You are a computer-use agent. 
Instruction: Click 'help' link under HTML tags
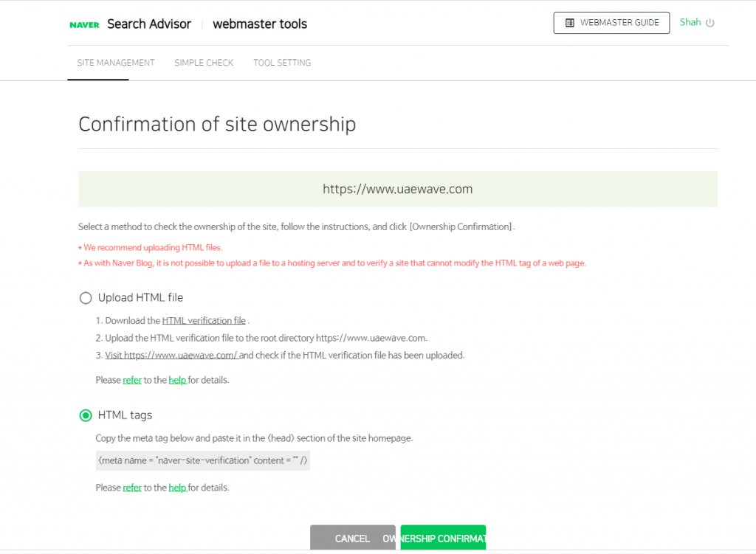[177, 488]
